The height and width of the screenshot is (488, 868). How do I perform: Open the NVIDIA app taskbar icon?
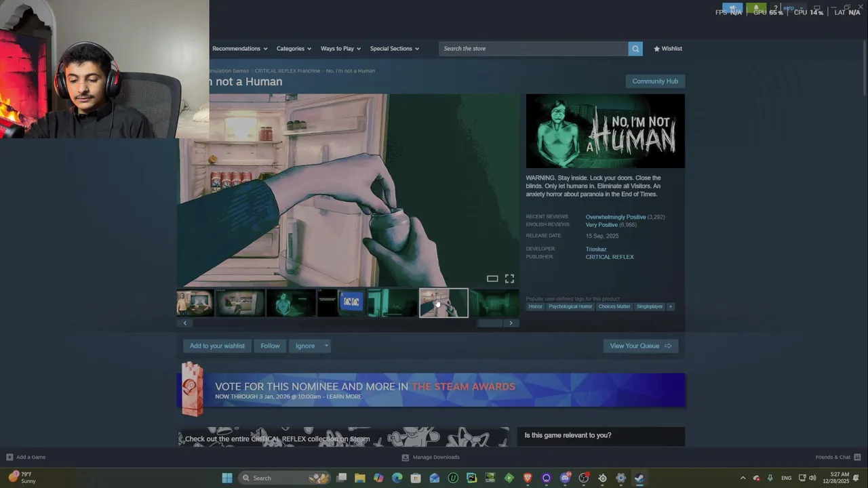[x=490, y=478]
